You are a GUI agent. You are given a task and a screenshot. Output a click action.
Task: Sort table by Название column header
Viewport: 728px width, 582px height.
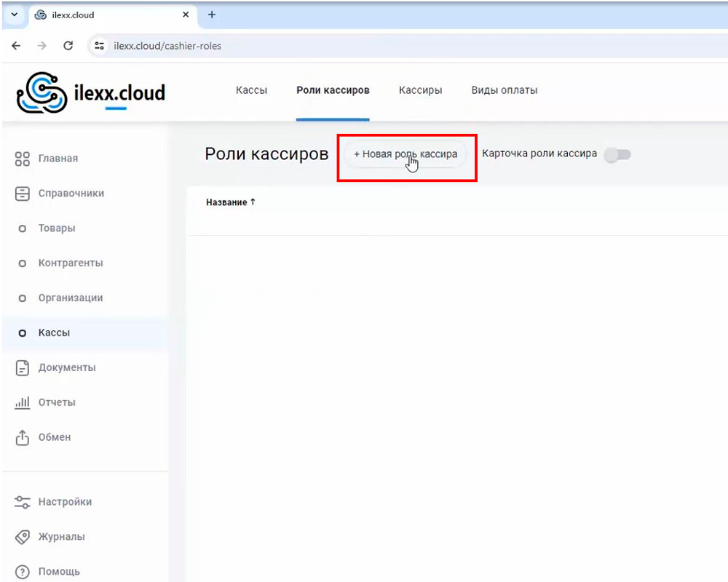pos(226,202)
